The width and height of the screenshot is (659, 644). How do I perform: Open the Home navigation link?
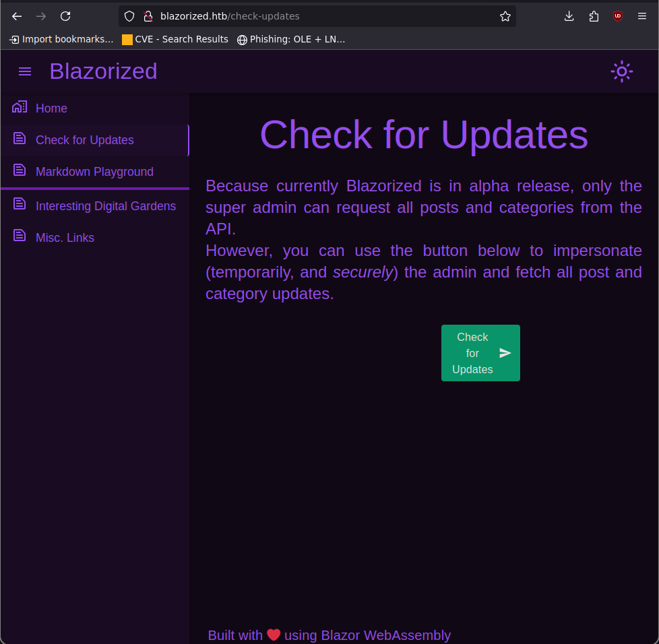pos(95,108)
